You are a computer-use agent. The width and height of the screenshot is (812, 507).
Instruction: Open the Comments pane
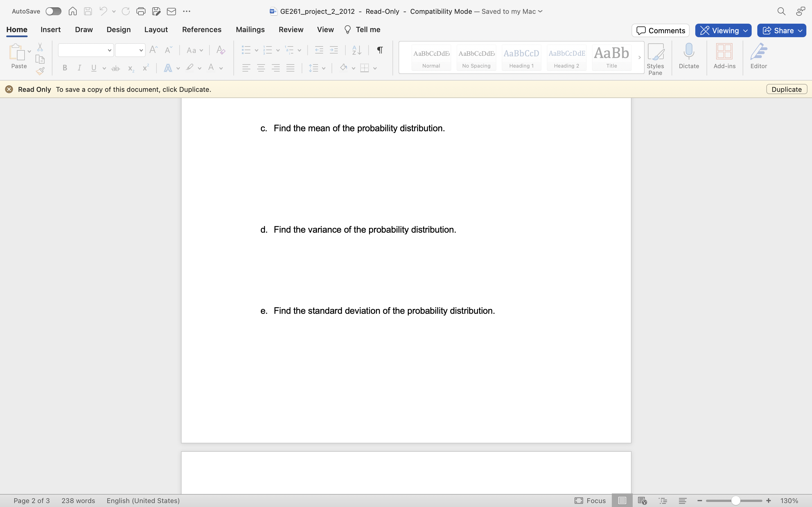[x=660, y=30]
